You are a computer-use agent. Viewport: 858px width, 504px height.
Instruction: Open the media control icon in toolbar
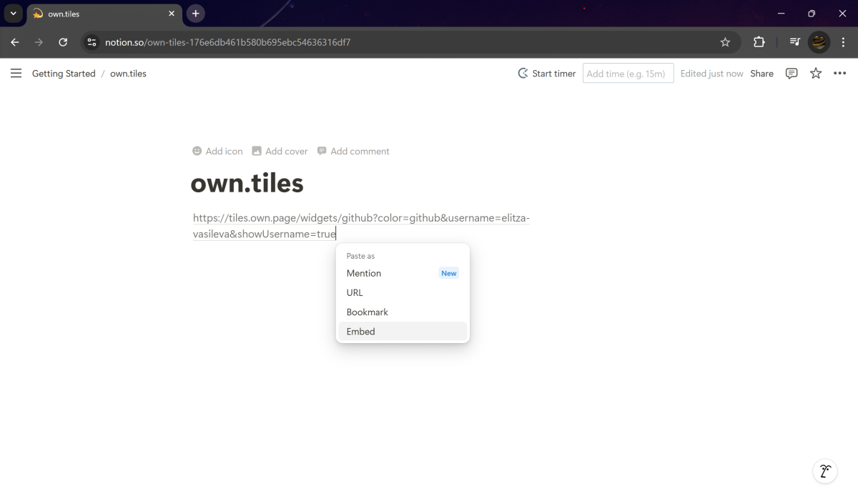coord(794,42)
